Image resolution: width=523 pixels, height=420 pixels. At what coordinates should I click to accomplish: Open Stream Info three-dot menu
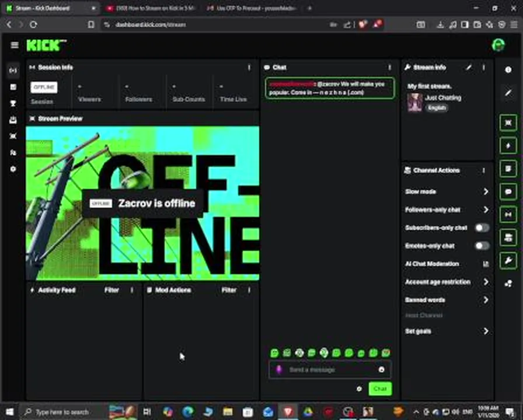pos(484,68)
